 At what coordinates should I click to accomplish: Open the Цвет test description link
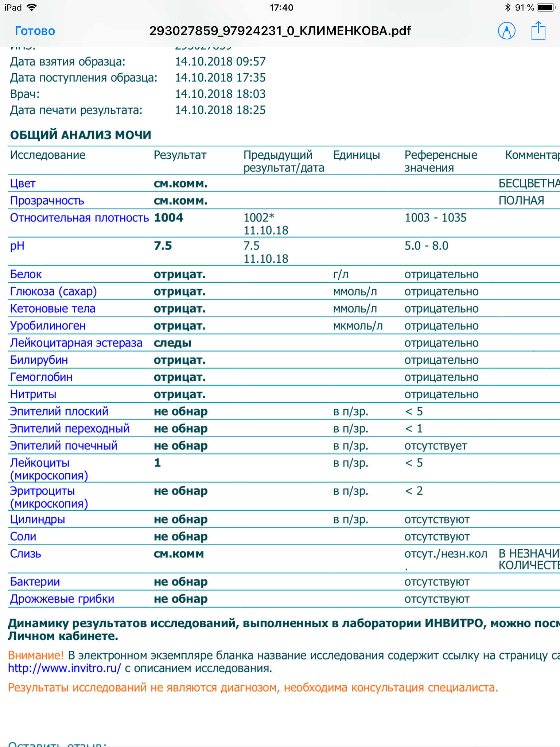(x=23, y=183)
